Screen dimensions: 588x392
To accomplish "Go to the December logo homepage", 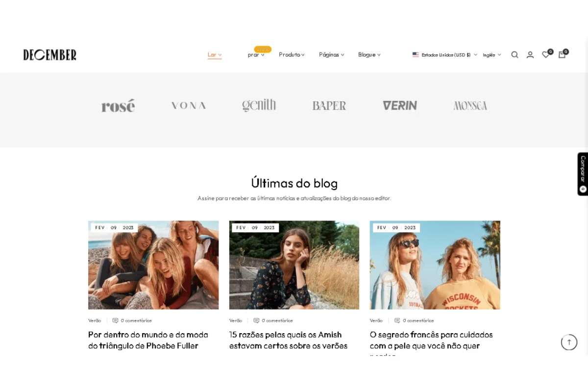I will click(50, 55).
